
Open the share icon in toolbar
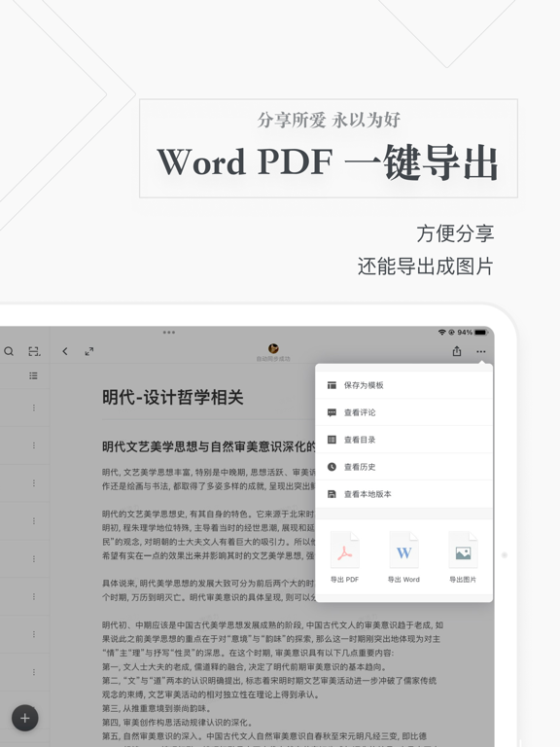click(457, 351)
